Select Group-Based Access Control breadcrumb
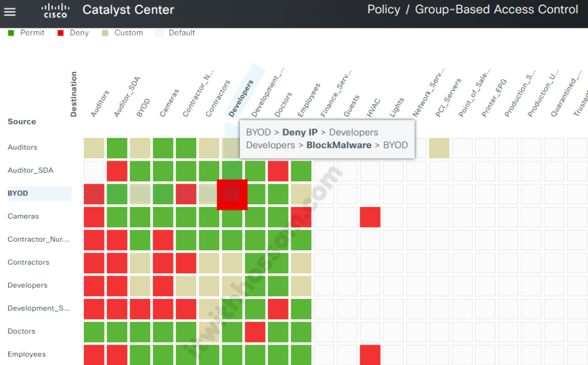Screen dimensions: 588x365 (x=497, y=9)
